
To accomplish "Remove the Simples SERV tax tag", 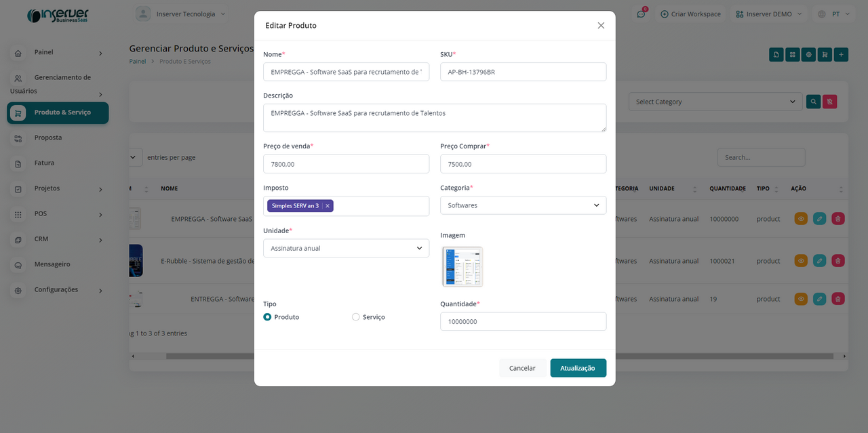I will tap(328, 206).
